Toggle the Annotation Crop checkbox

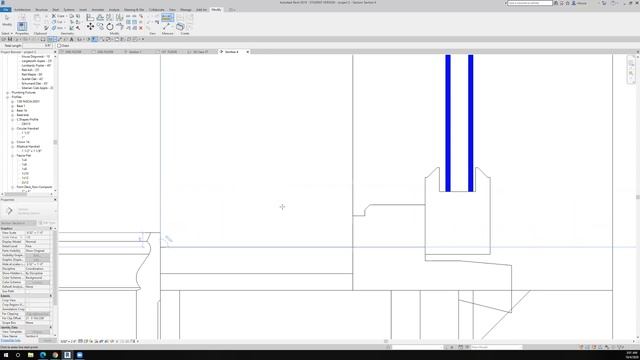point(27,309)
